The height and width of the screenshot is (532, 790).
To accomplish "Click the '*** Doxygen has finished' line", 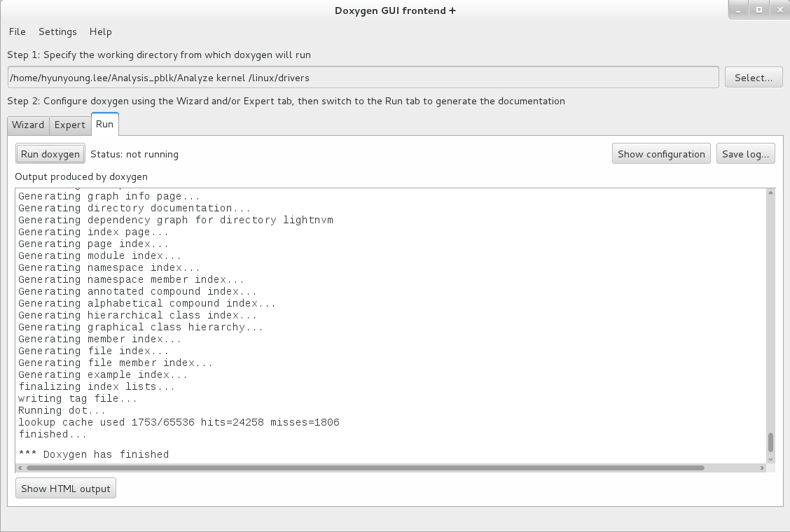I will (94, 454).
